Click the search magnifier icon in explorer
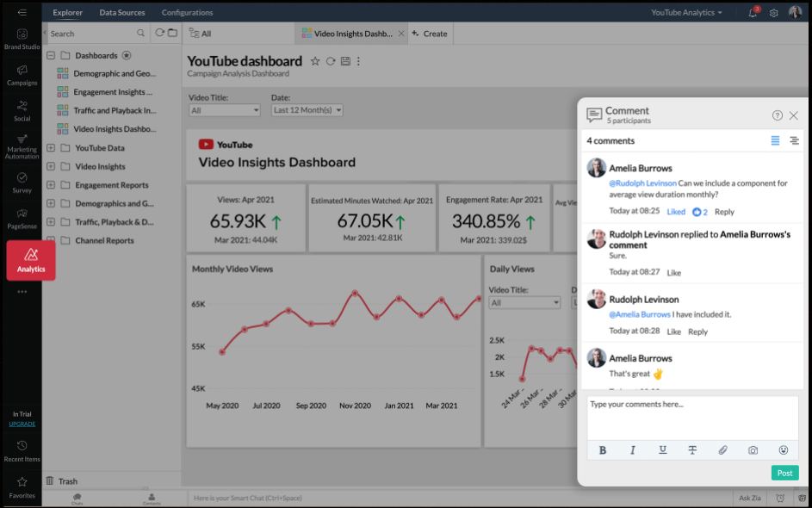Screen dimensions: 812x508 (140, 33)
